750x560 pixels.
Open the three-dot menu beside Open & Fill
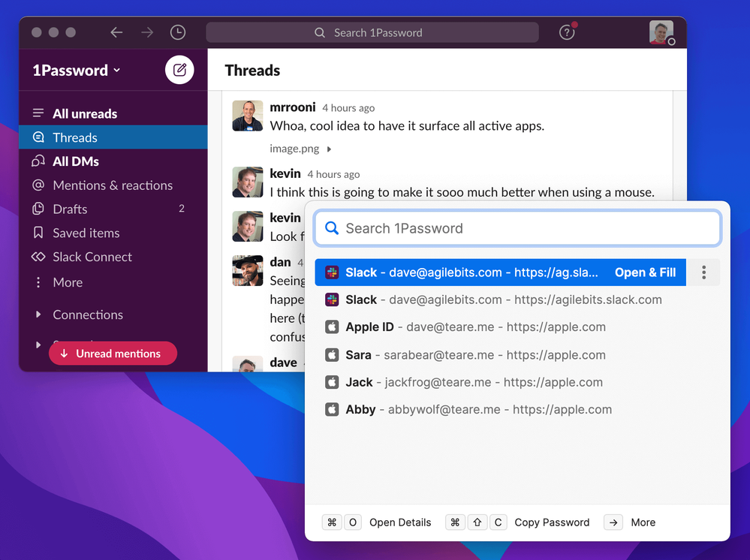point(703,272)
